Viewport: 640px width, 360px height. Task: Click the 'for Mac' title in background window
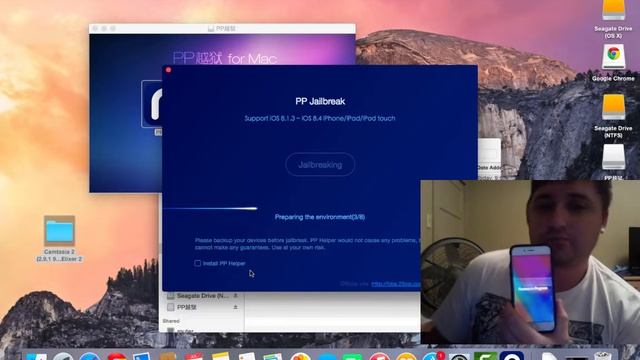(252, 59)
